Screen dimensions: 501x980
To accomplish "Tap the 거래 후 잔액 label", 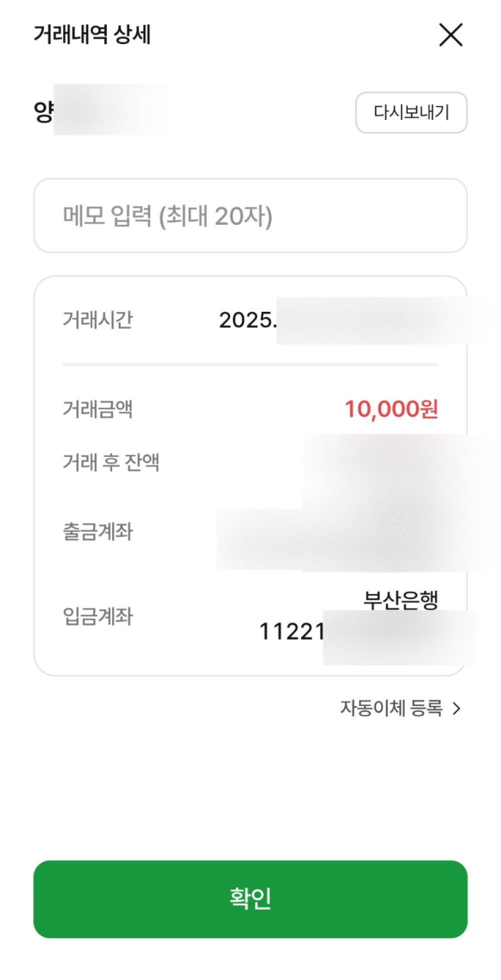I will [111, 462].
